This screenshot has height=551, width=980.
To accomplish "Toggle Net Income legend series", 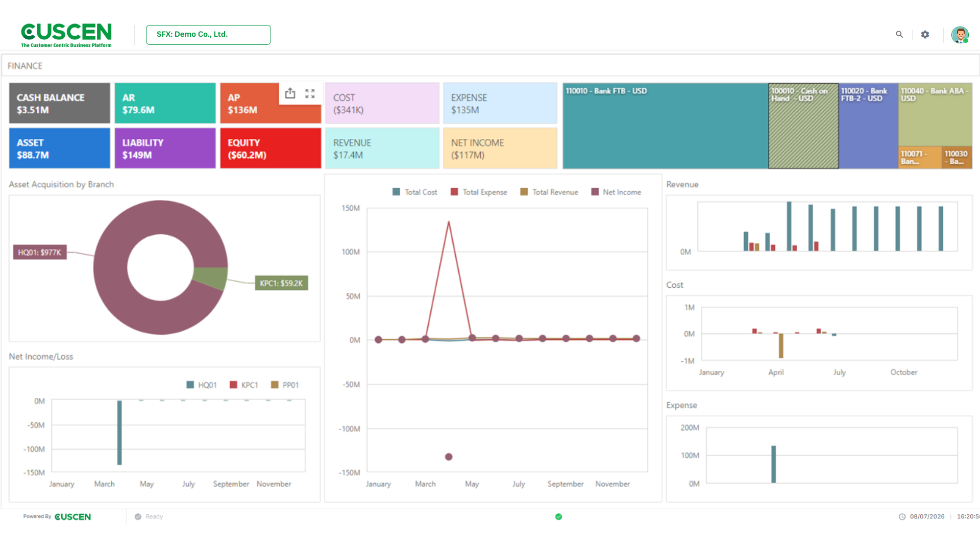I will [616, 192].
